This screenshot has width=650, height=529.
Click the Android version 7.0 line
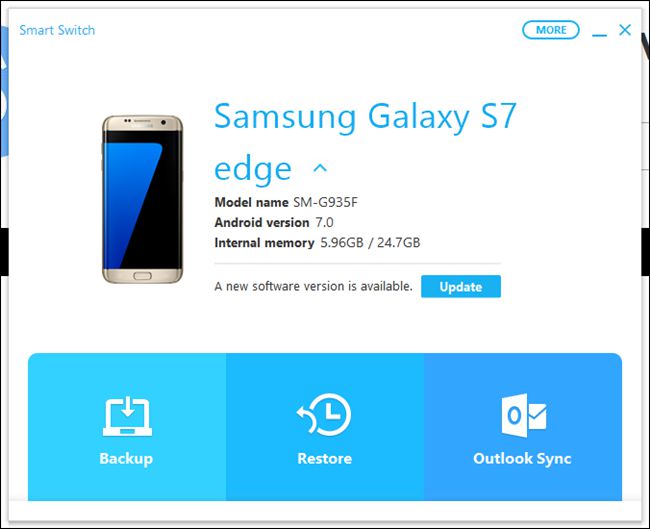274,223
